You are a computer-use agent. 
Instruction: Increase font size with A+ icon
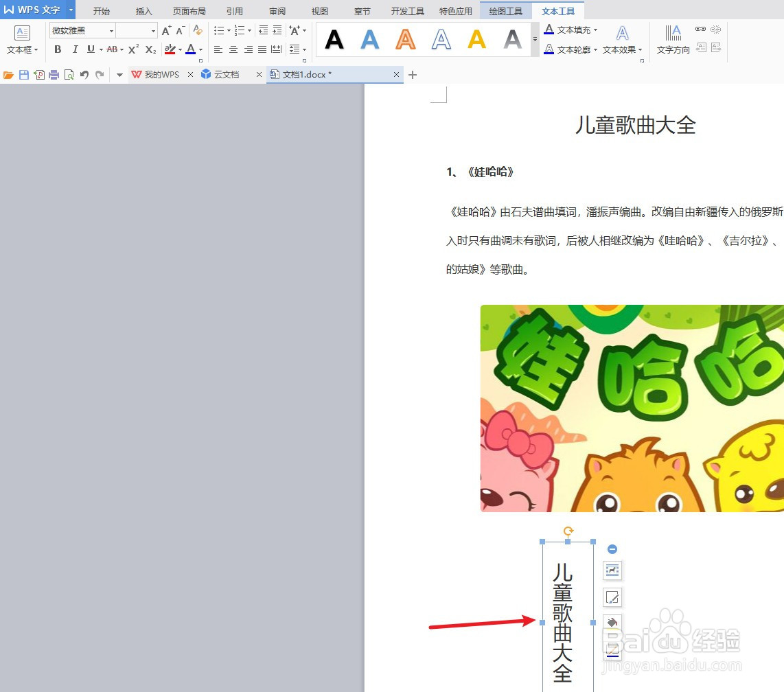pos(167,30)
